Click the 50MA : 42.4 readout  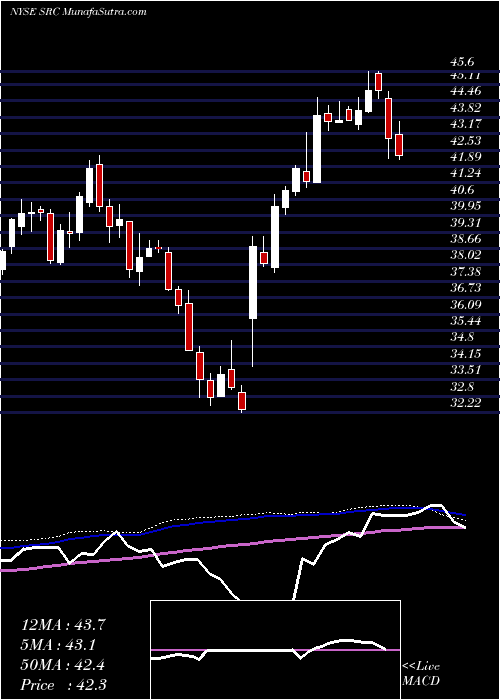point(63,665)
